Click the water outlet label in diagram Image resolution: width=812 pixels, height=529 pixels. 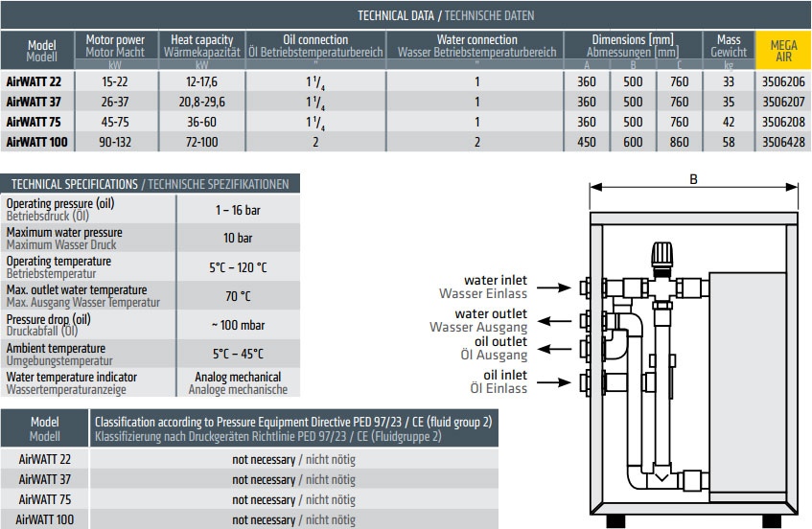(x=491, y=313)
